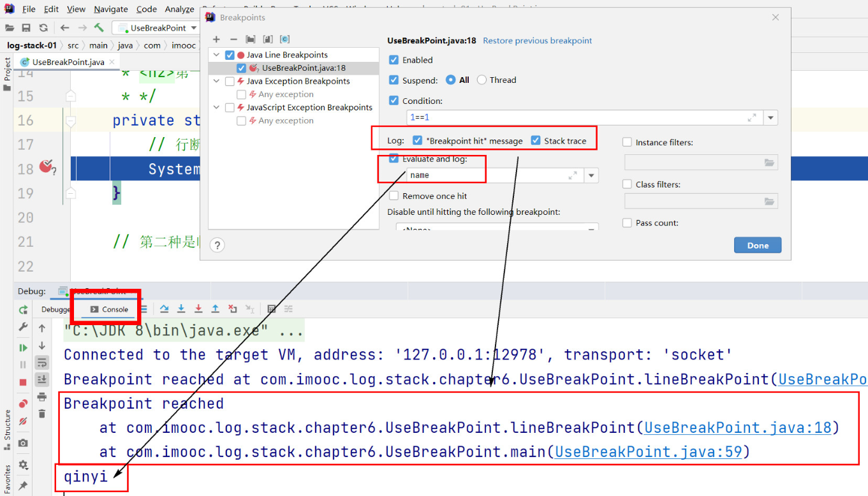The width and height of the screenshot is (868, 496).
Task: Select the UseBreakPoint.java editor tab
Action: (68, 62)
